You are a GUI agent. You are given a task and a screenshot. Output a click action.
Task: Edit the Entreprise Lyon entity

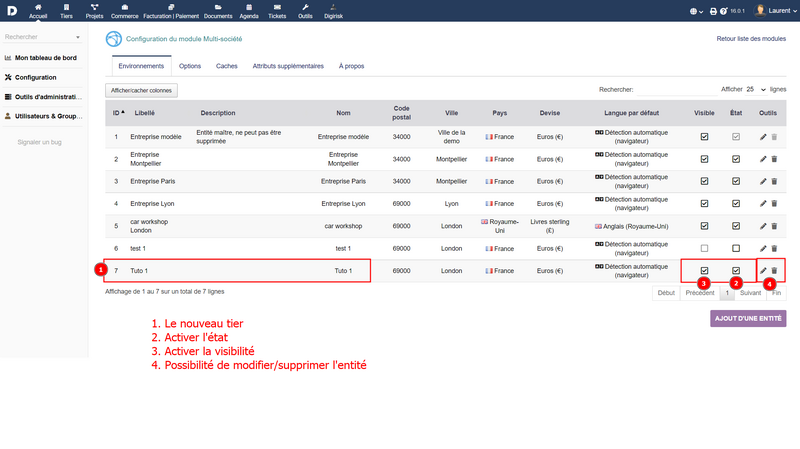(763, 204)
